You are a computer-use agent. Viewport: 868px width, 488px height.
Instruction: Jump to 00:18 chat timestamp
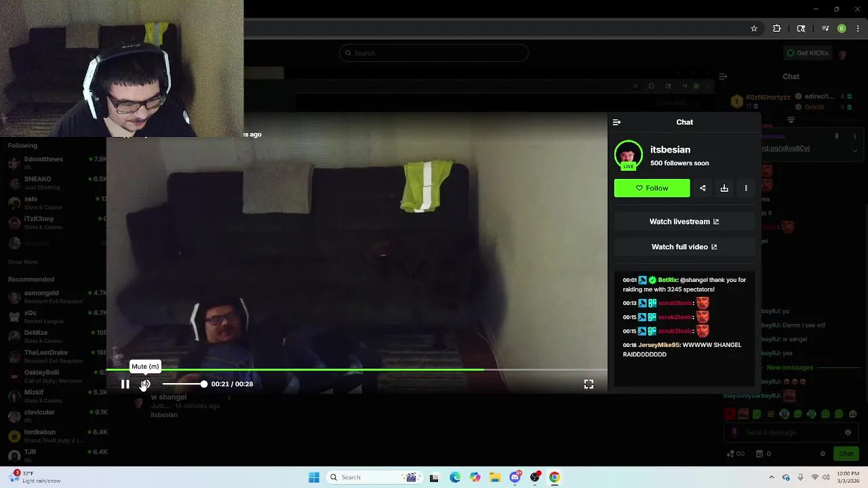coord(630,345)
